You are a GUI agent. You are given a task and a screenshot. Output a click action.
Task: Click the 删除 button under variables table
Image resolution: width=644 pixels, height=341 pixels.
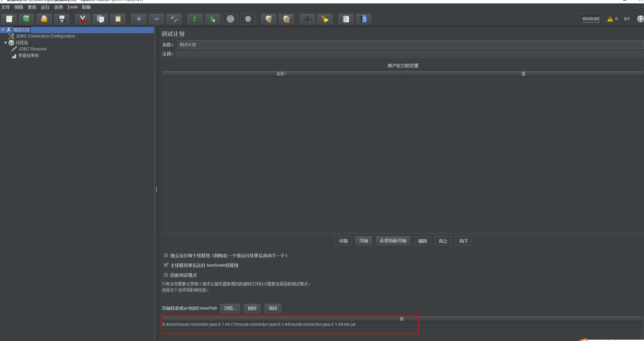(x=423, y=241)
